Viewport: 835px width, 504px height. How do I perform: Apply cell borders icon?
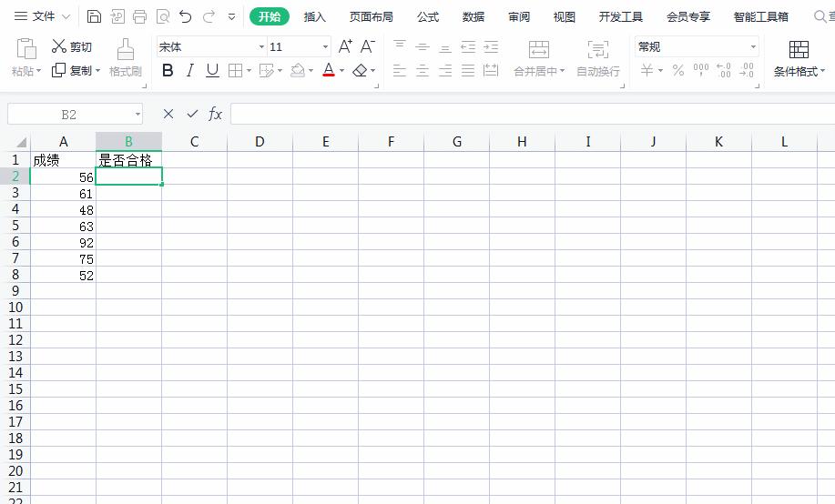point(235,70)
